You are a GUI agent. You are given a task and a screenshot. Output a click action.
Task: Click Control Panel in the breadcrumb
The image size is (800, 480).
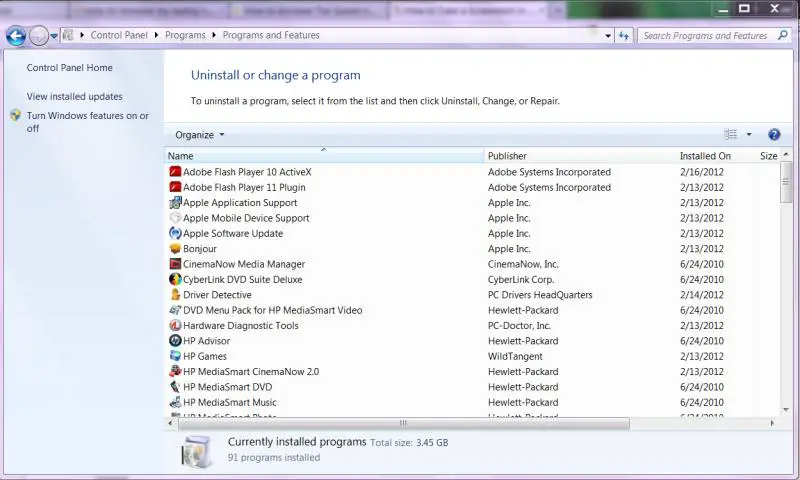(x=119, y=35)
